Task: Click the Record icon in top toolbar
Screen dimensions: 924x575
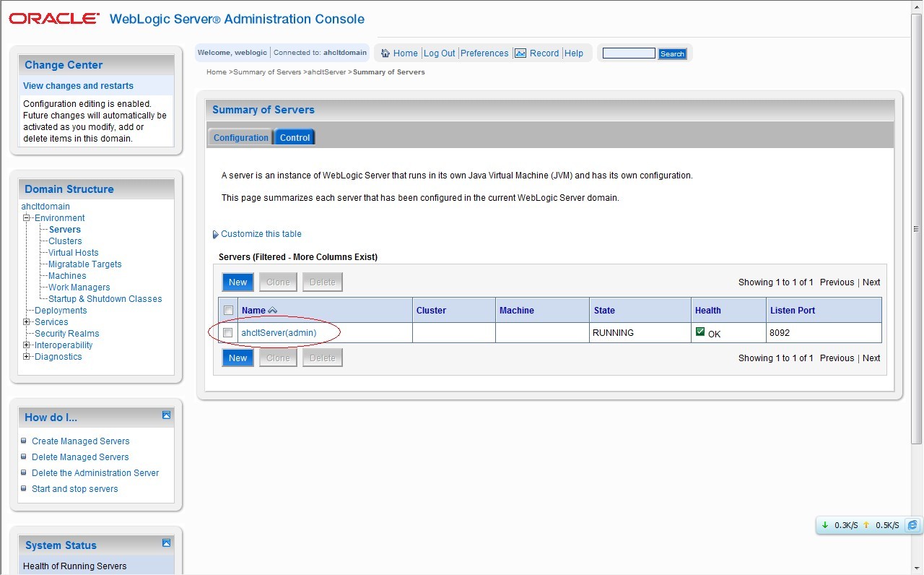Action: pyautogui.click(x=520, y=53)
